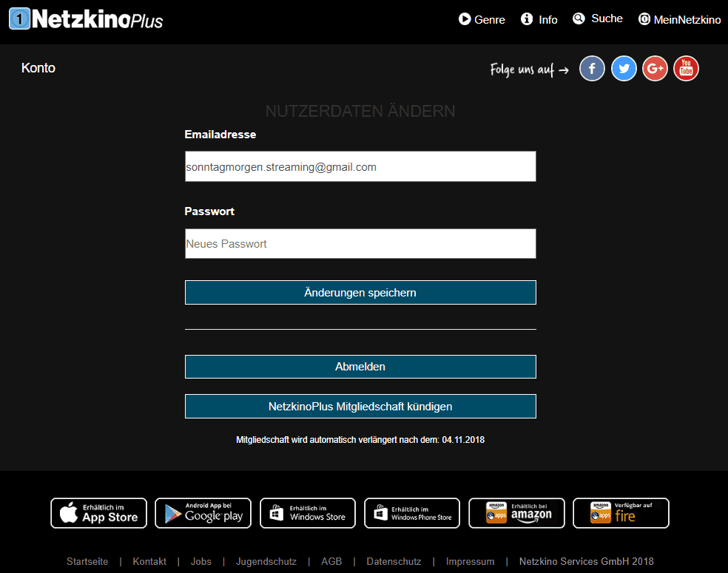Click Netzkino Services GmbH 2018 text
Viewport: 728px width, 573px height.
586,561
